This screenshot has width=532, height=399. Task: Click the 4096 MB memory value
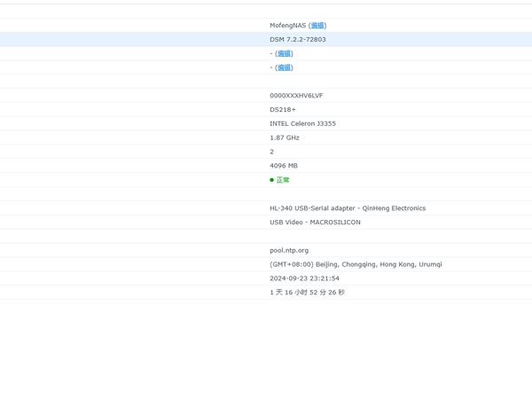click(x=284, y=166)
